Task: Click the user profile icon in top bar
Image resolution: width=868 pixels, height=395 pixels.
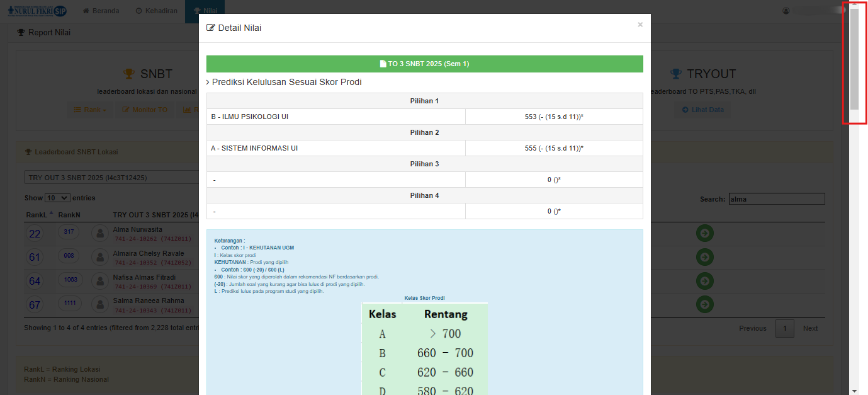Action: pos(786,11)
